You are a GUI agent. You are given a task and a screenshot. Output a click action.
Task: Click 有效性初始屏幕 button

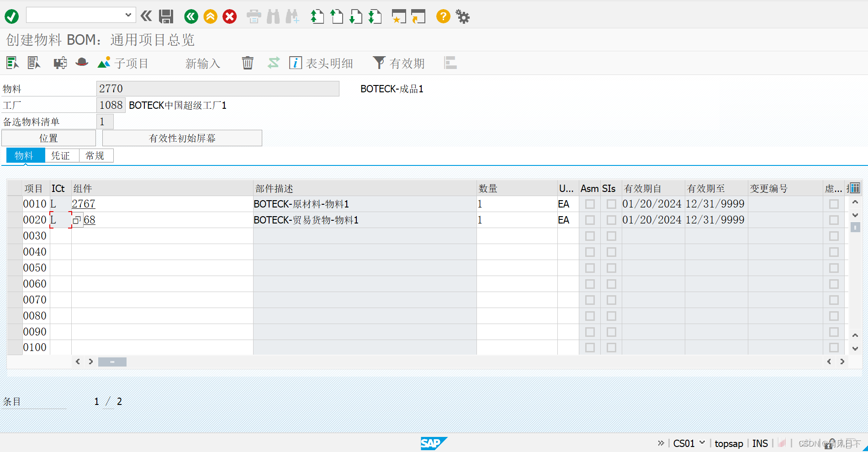tap(182, 138)
